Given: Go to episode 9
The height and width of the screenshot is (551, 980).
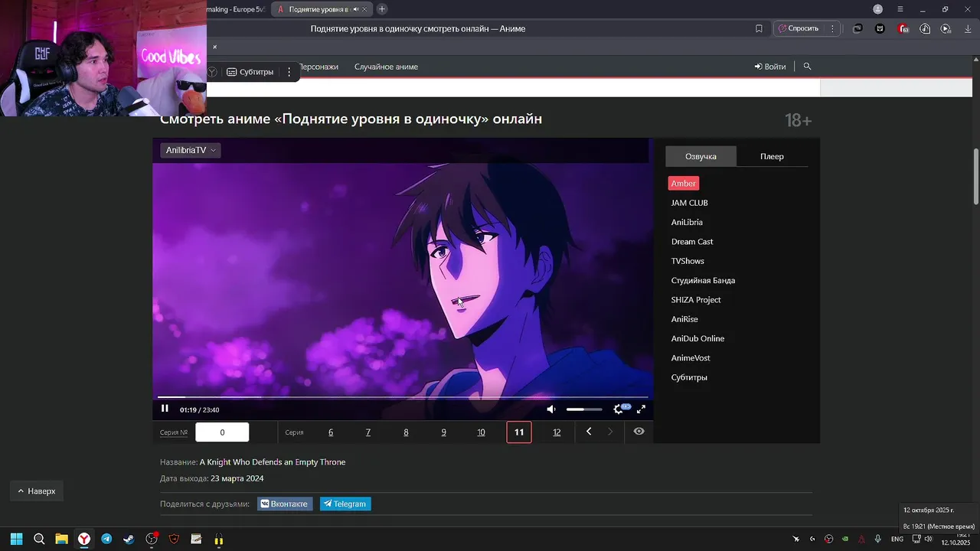Looking at the screenshot, I should pos(443,432).
